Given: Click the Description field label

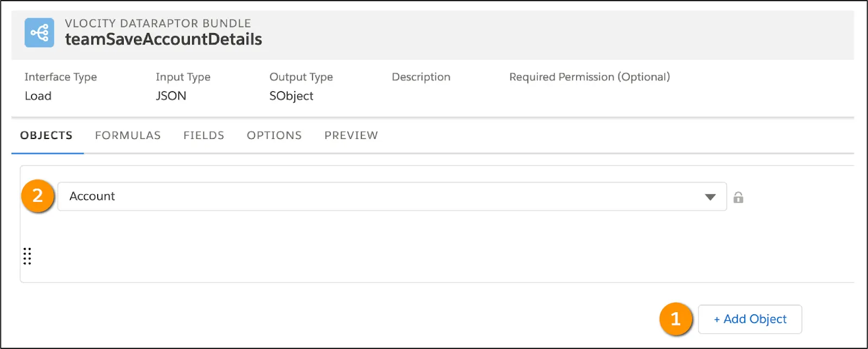Looking at the screenshot, I should 421,77.
